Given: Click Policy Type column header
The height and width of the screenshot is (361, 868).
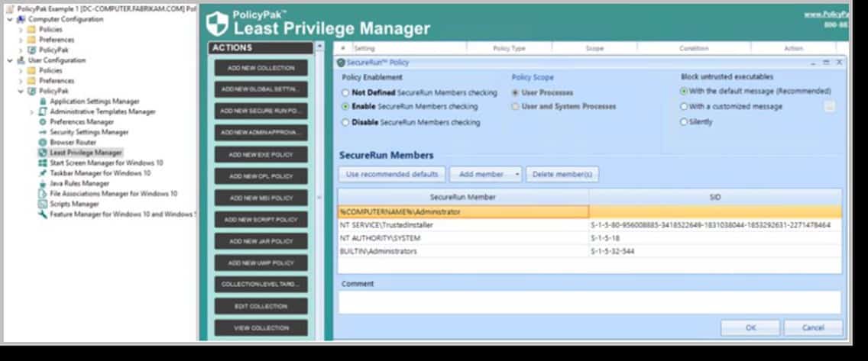Looking at the screenshot, I should pyautogui.click(x=510, y=49).
